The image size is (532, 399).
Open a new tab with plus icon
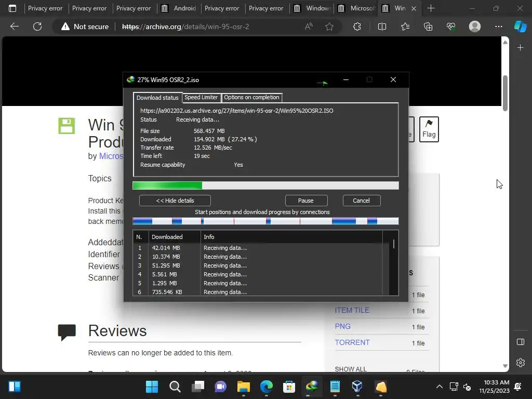431,8
